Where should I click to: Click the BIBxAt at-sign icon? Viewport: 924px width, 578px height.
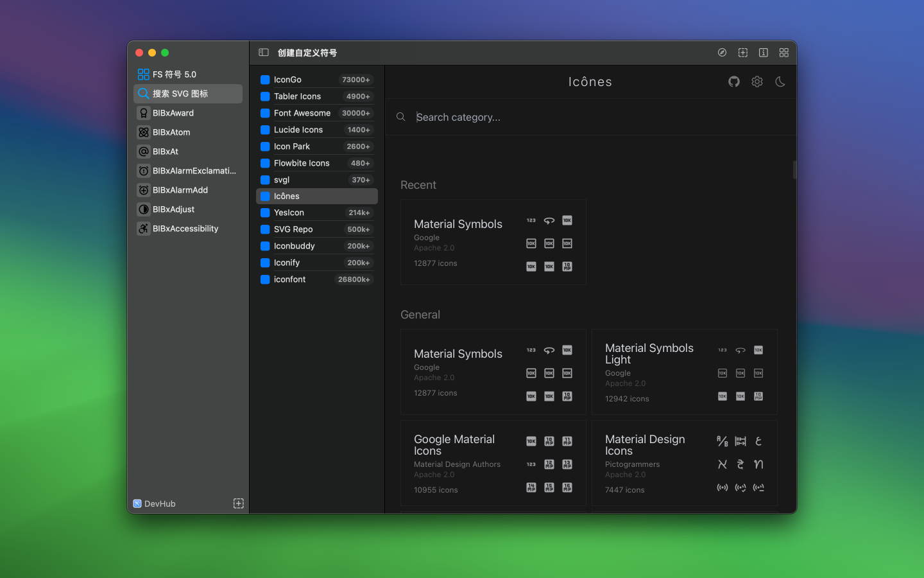144,152
